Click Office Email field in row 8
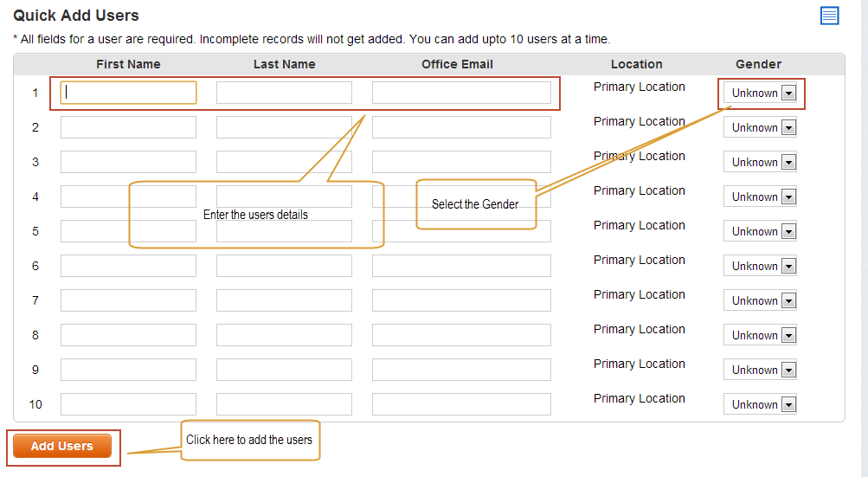 461,335
